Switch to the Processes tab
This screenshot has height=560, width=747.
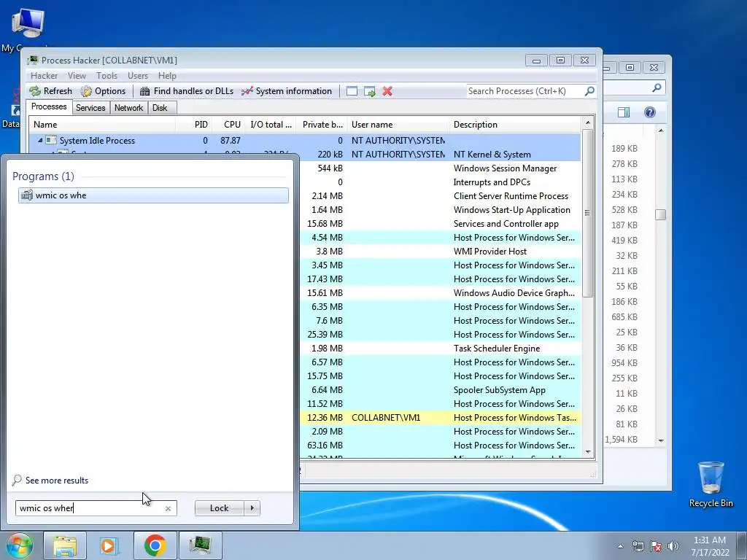49,106
